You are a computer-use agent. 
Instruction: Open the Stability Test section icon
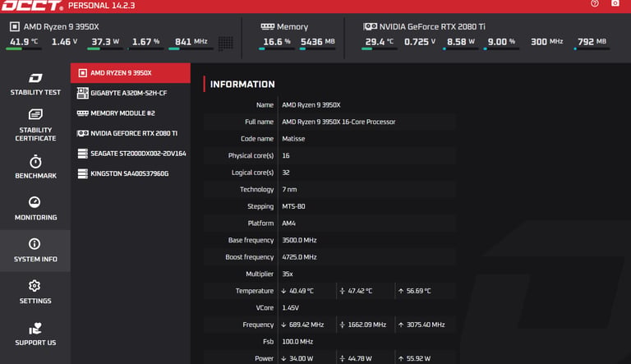pos(35,78)
